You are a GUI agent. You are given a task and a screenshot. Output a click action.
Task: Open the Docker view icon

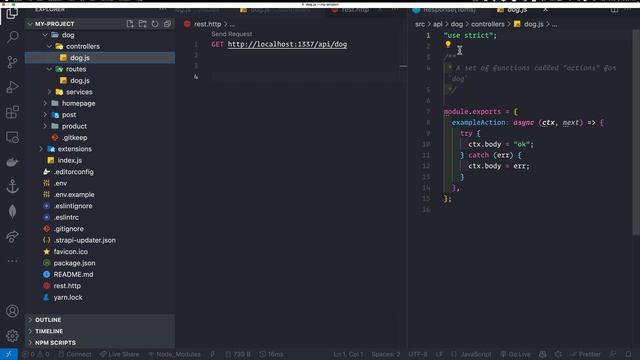(x=12, y=162)
